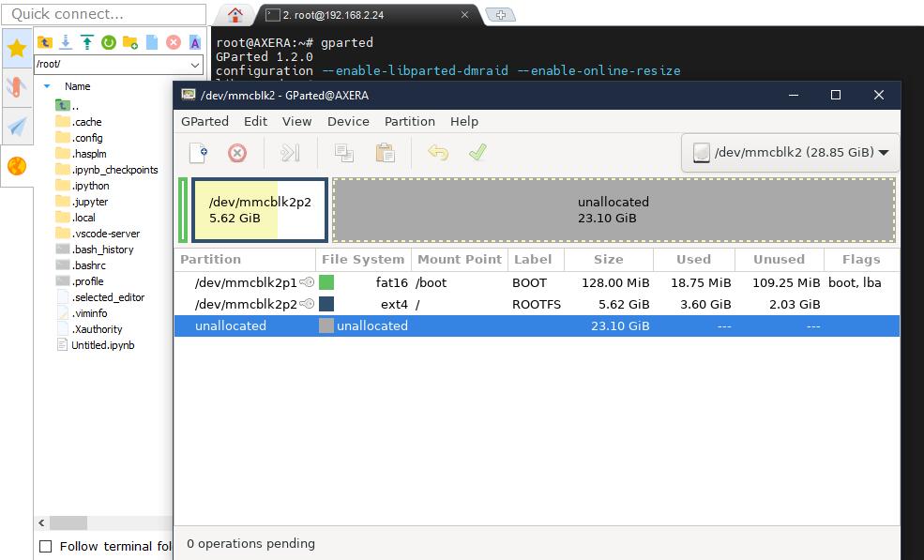Click the red delete icon in file browser
This screenshot has width=924, height=560.
174,42
